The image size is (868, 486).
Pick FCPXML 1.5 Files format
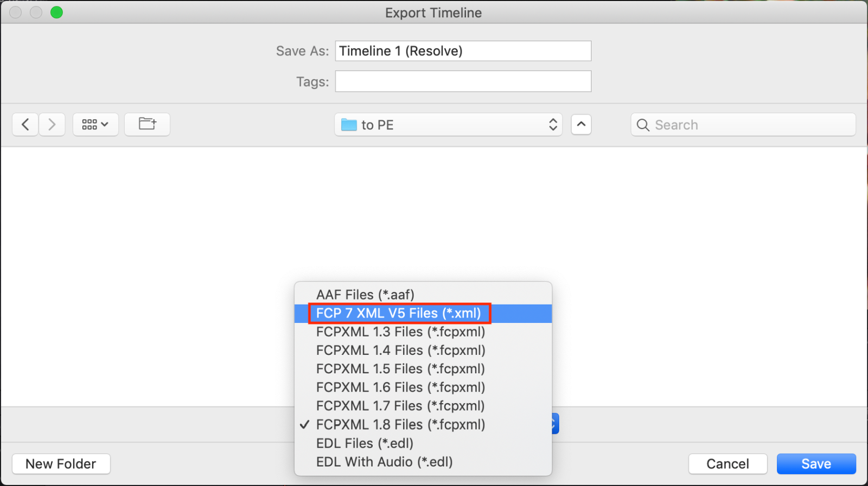point(400,369)
